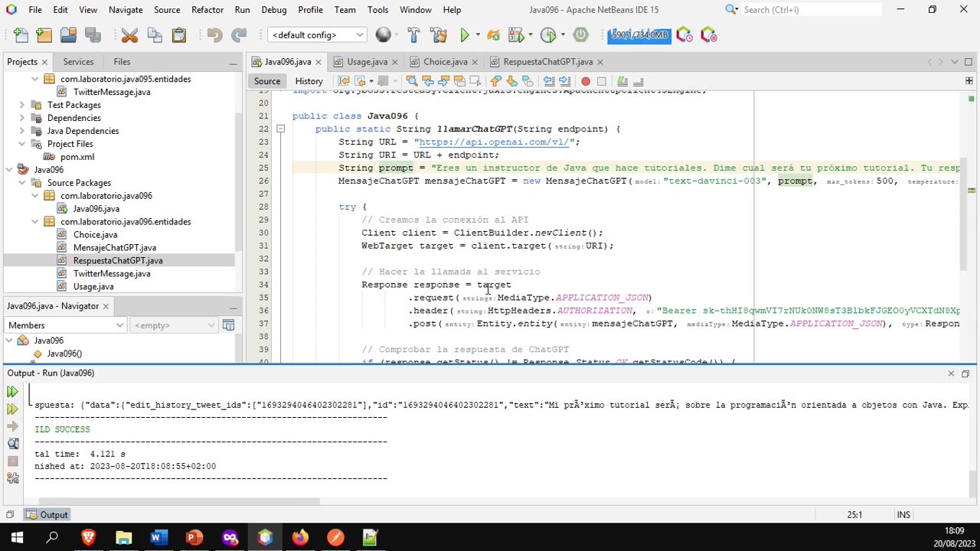Click the Stop Macro Recording square icon
This screenshot has height=551, width=980.
click(602, 81)
